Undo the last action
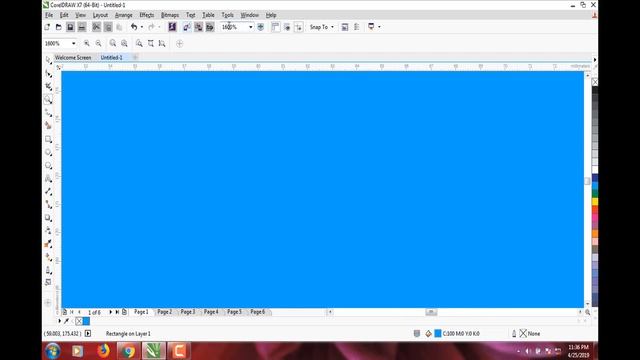 coord(134,27)
